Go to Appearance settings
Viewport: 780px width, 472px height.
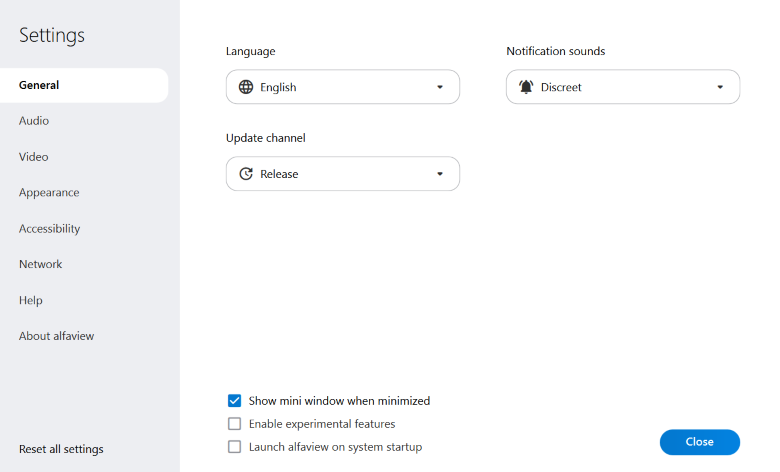(49, 193)
